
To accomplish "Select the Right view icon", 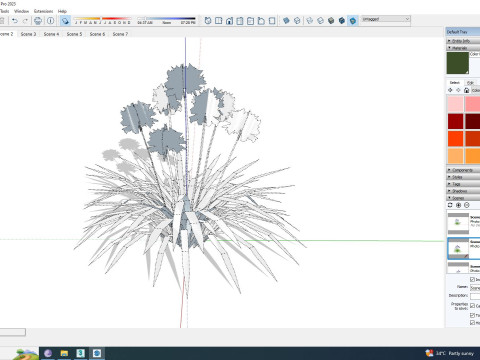I will click(240, 21).
